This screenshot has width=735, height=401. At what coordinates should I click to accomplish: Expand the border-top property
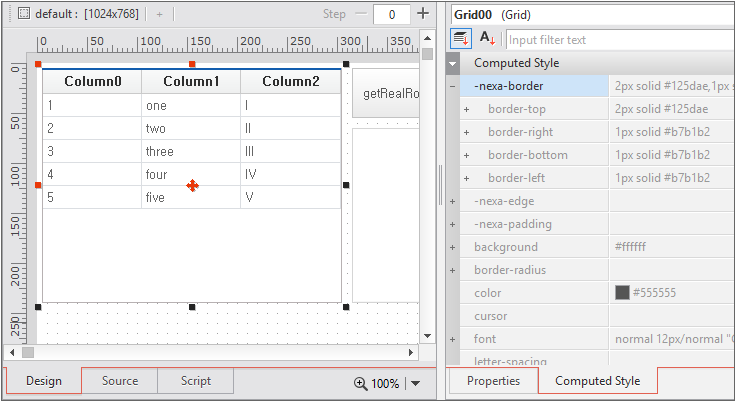click(x=466, y=109)
